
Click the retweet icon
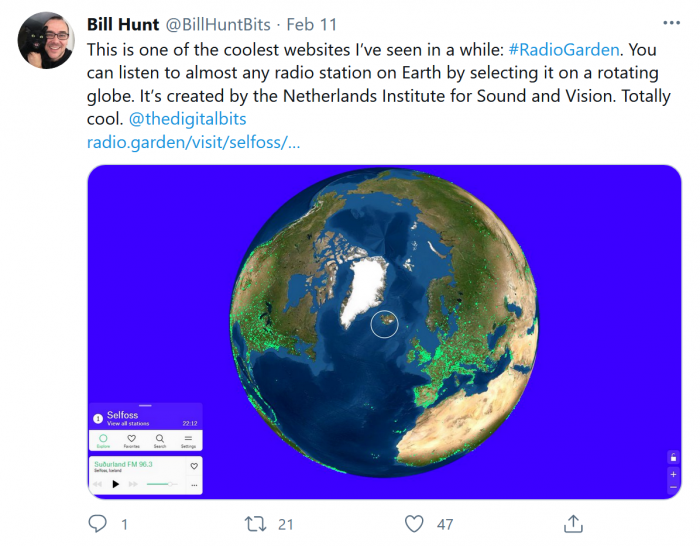(x=256, y=523)
